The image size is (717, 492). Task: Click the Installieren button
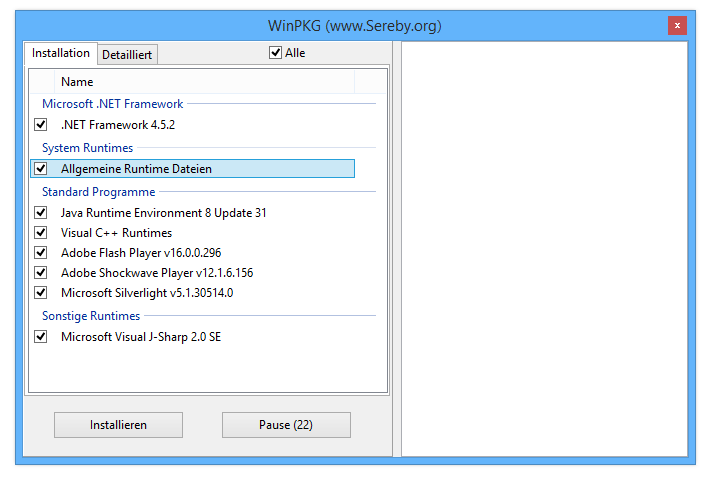118,425
